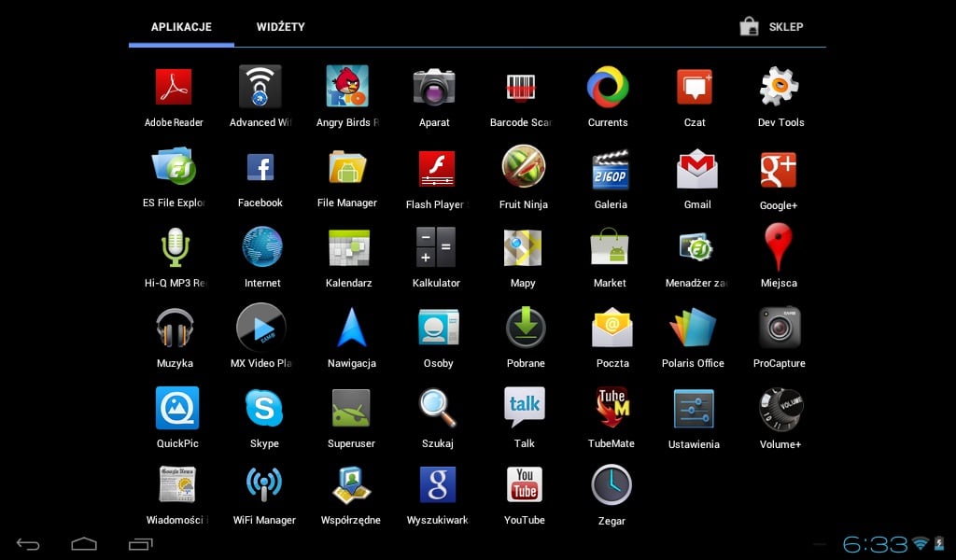Open Współrzędne app
The width and height of the screenshot is (956, 560).
coord(351,485)
